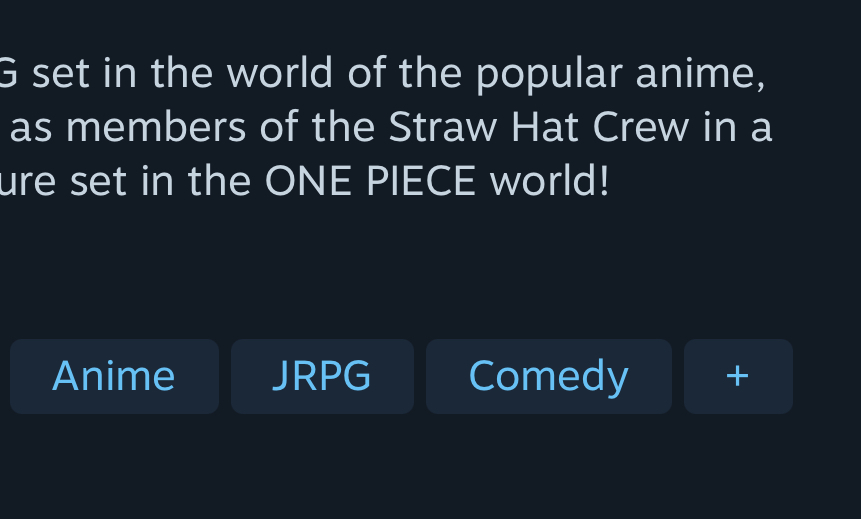Expand more tags with the plus button
The image size is (861, 519).
click(738, 376)
